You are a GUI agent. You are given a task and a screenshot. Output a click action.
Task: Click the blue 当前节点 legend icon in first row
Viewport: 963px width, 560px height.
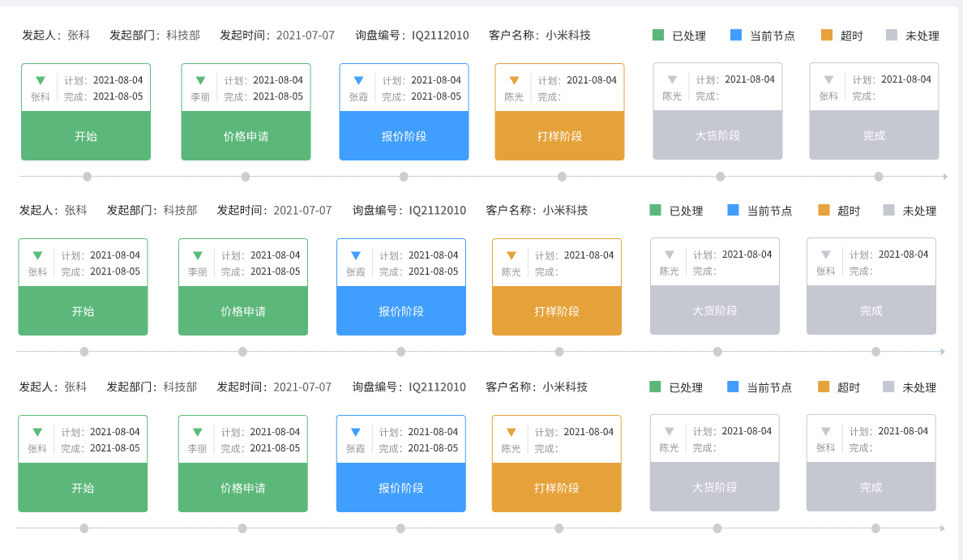point(734,35)
